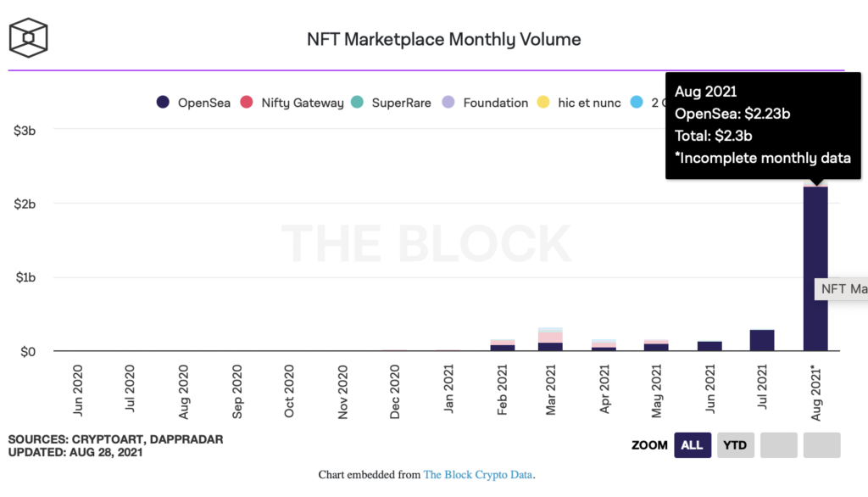Screen dimensions: 868x497
Task: Click the Mar 2021 stacked bar
Action: (550, 339)
